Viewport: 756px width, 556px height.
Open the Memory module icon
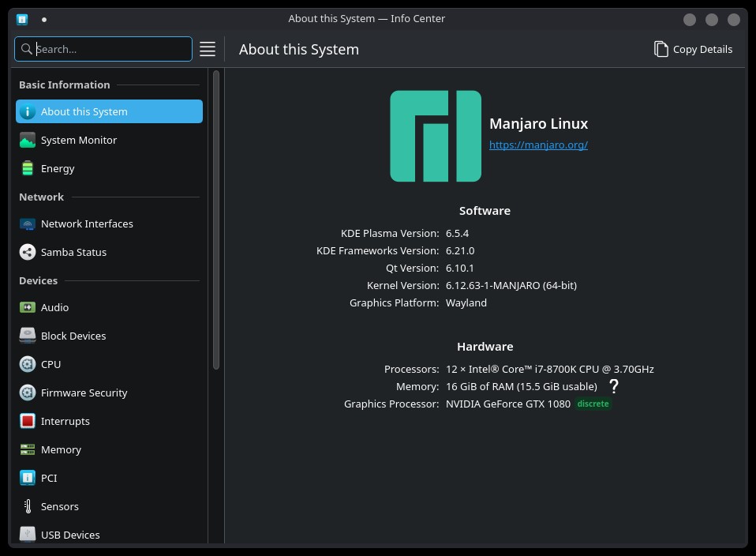click(x=28, y=449)
